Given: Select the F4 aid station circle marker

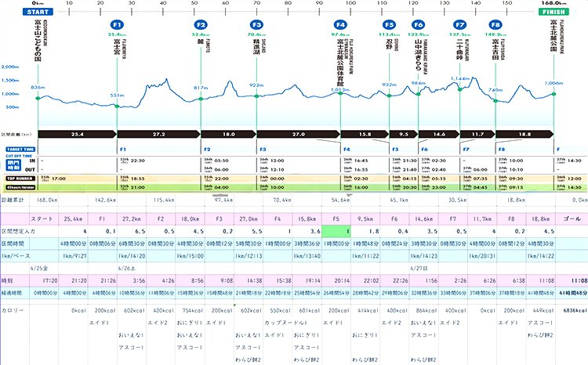Looking at the screenshot, I should pos(340,25).
